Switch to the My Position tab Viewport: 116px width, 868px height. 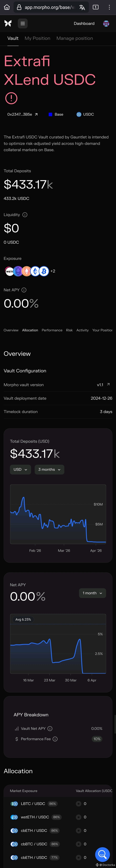pos(38,38)
